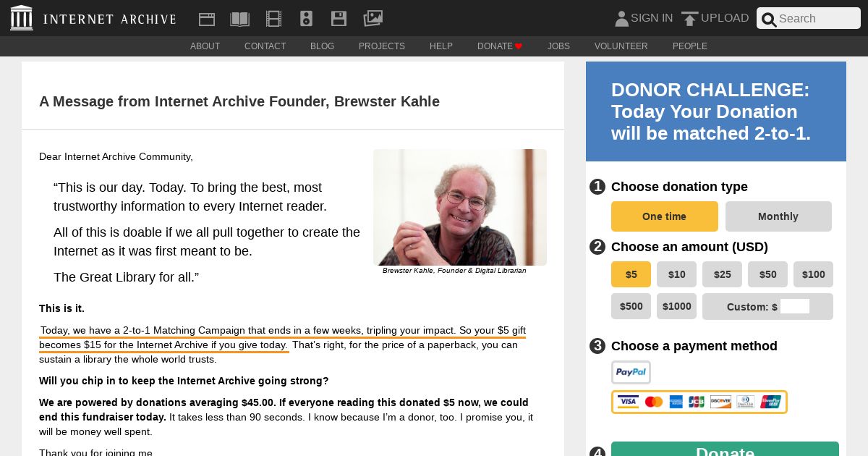Click the quote 'The Great Library for all.'
This screenshot has height=456, width=868.
coord(126,277)
